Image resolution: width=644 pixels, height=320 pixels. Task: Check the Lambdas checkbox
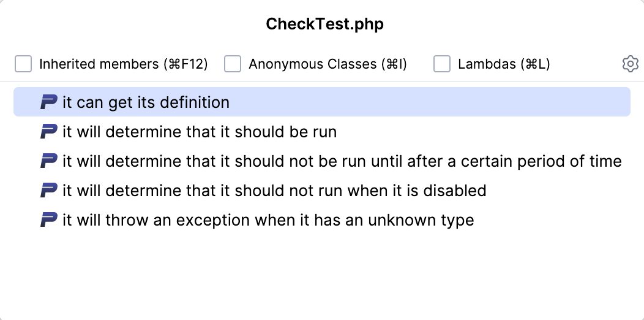click(442, 64)
